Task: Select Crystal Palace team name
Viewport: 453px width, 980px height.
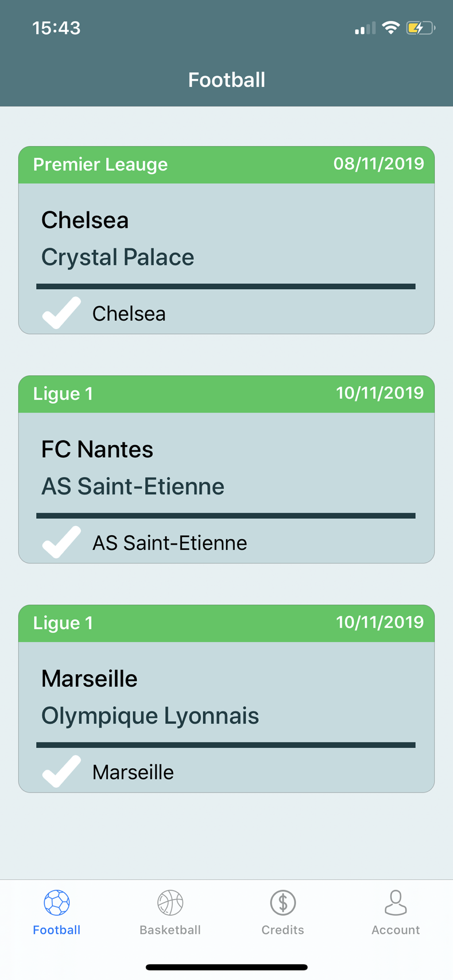Action: point(118,257)
